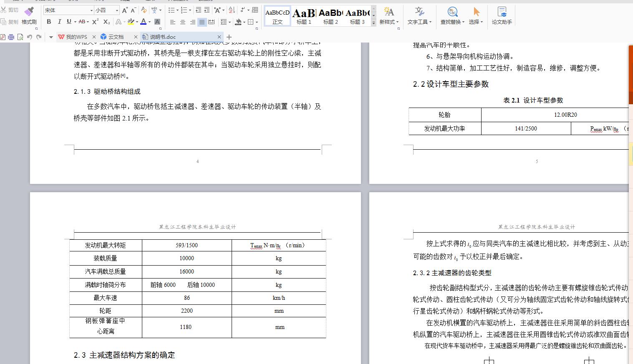Image resolution: width=633 pixels, height=364 pixels.
Task: Open the Thesis Assistant (论文助手)
Action: click(x=502, y=15)
